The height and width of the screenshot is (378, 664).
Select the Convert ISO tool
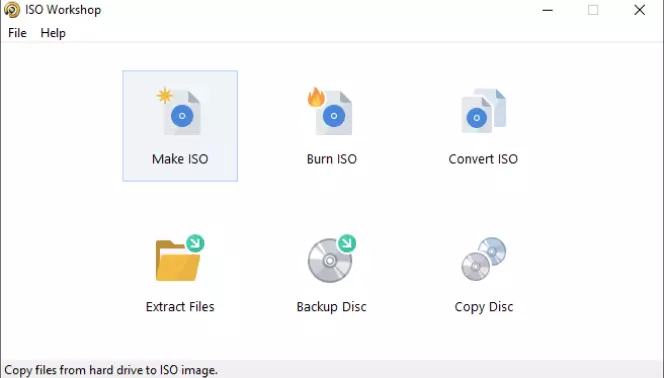pos(483,126)
